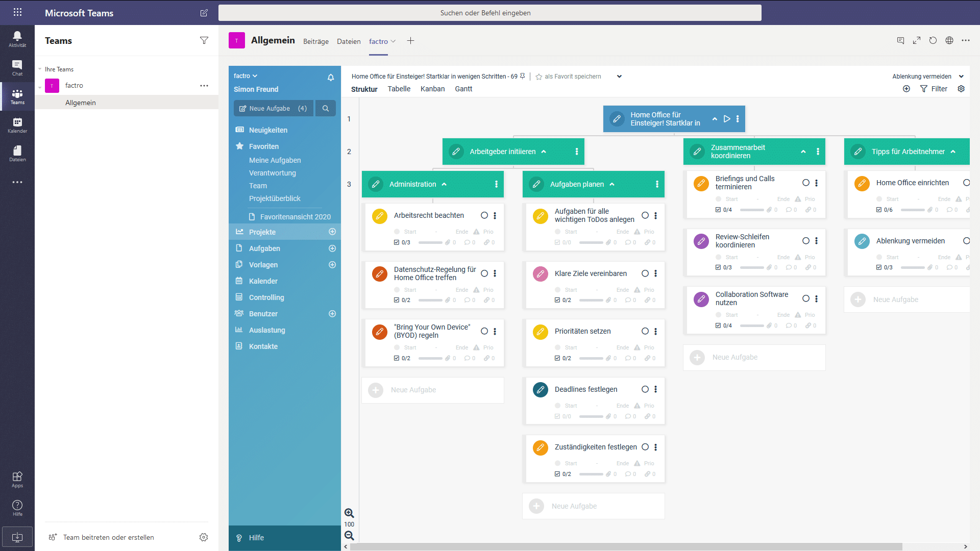Screen dimensions: 980x551
Task: Click progress bar of Arbeitsrecht beachten
Action: pyautogui.click(x=430, y=243)
